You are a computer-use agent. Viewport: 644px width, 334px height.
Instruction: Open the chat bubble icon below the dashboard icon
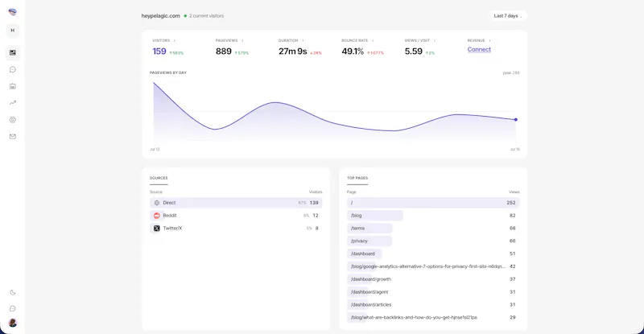(x=13, y=69)
